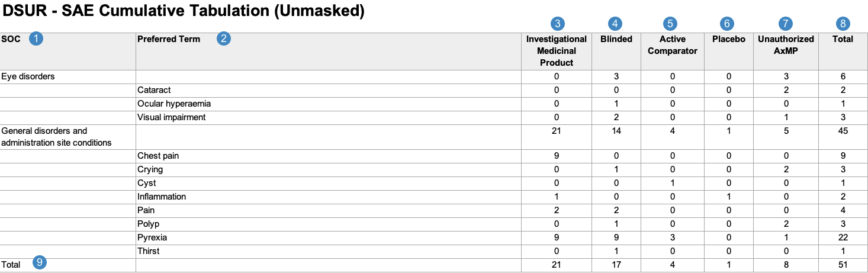Click callout marker 2 beside Preferred Term
This screenshot has height=273, width=868.
223,39
